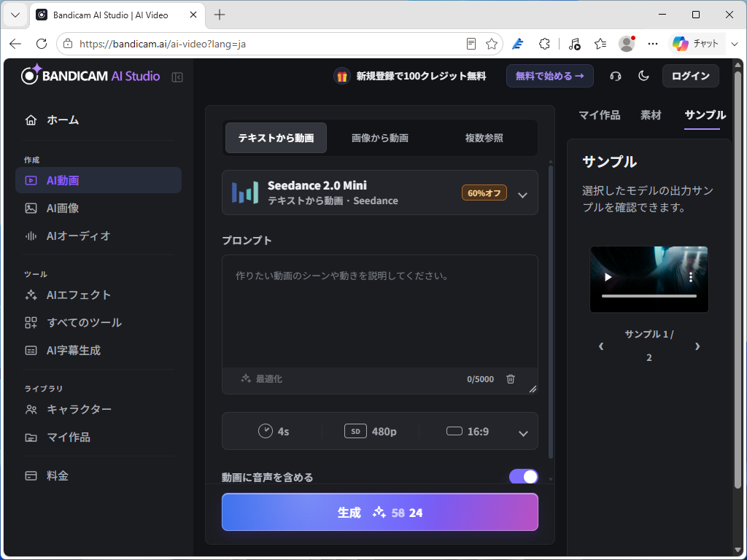View site information lock icon

pos(68,44)
